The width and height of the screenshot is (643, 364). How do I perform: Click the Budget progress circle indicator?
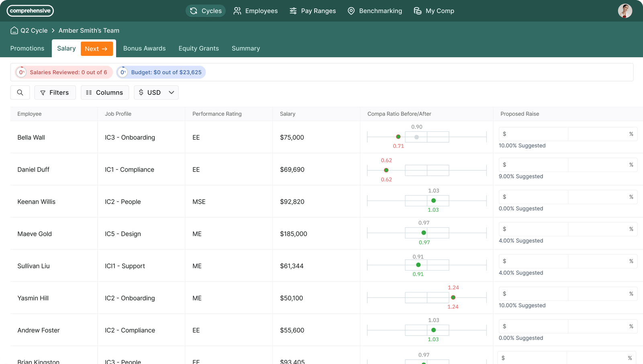click(122, 72)
